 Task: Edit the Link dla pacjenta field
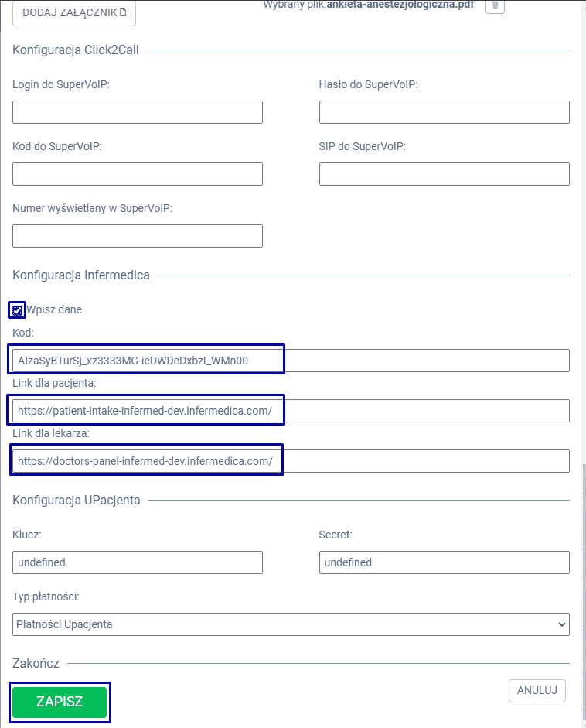(291, 411)
